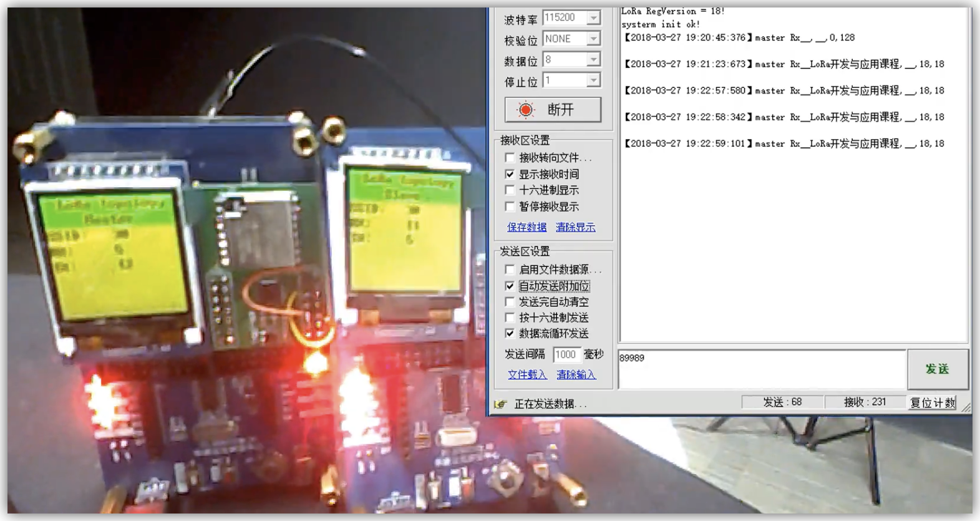Check 发送完自动清空 option
The height and width of the screenshot is (521, 980).
(x=510, y=302)
